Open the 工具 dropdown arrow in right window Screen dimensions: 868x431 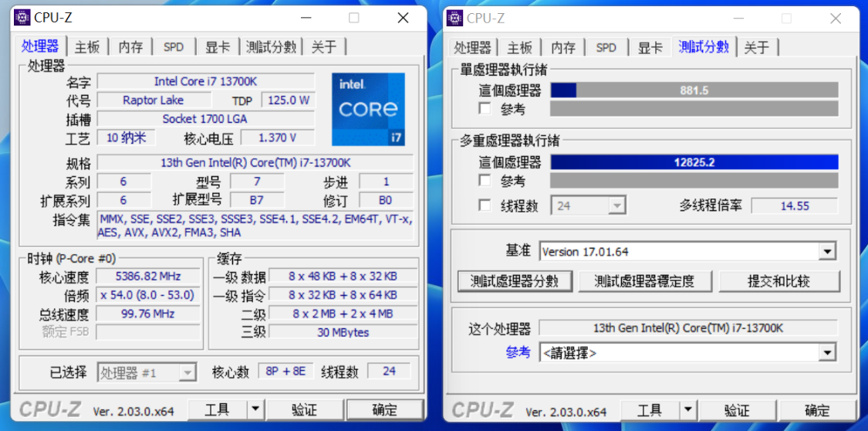pos(687,410)
